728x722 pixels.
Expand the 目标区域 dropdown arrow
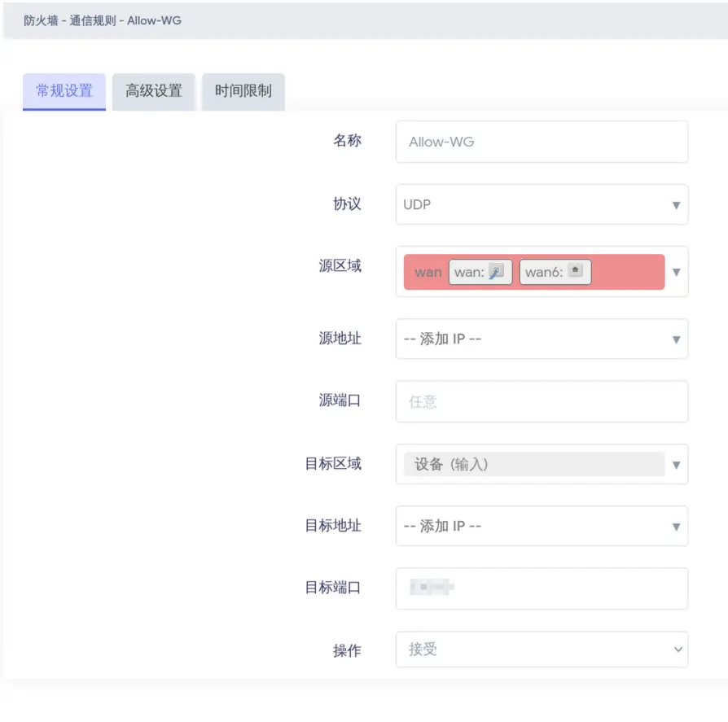pos(676,466)
